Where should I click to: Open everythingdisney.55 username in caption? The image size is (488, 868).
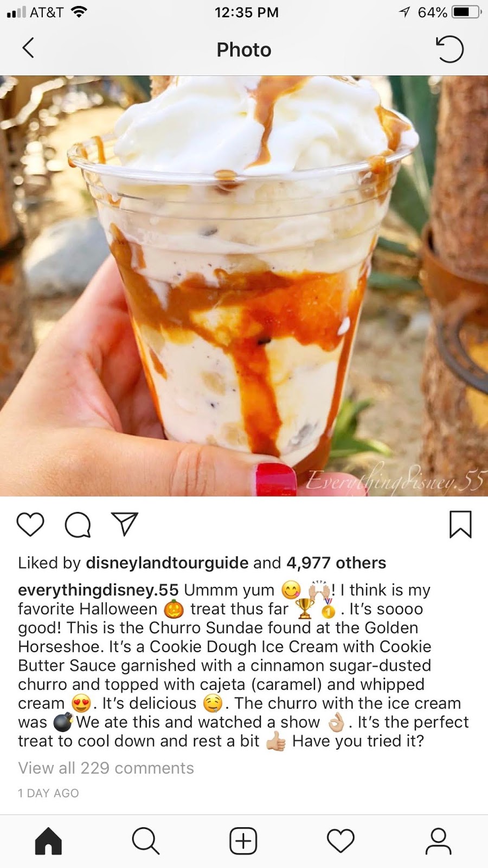point(98,590)
